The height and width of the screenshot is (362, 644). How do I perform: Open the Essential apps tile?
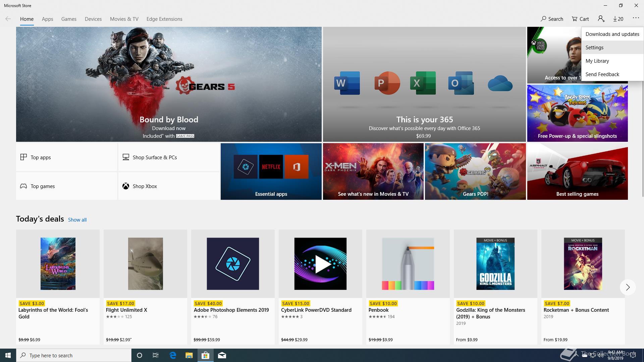(x=271, y=172)
